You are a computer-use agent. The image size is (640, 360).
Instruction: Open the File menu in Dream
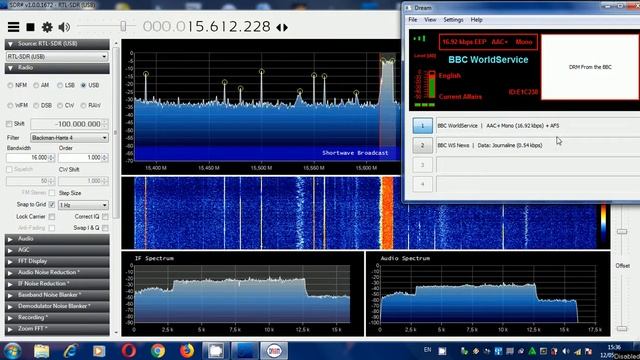click(x=413, y=20)
